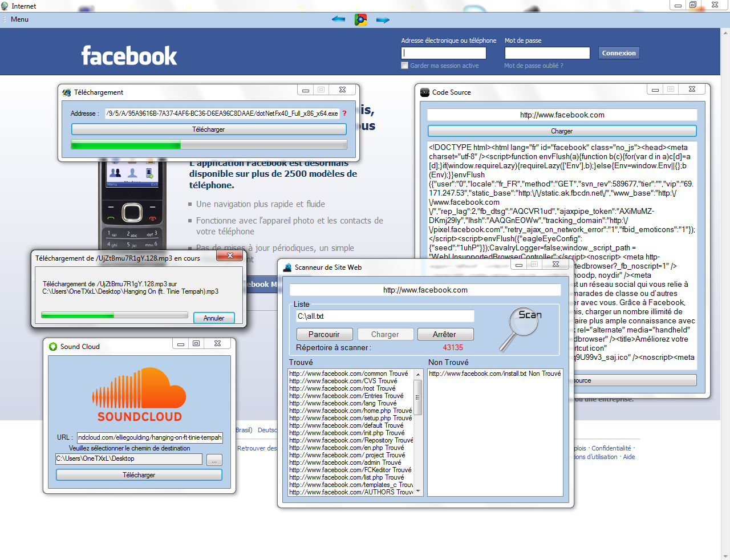The width and height of the screenshot is (730, 560).
Task: Click the browse '...' button for destination path
Action: pyautogui.click(x=214, y=460)
